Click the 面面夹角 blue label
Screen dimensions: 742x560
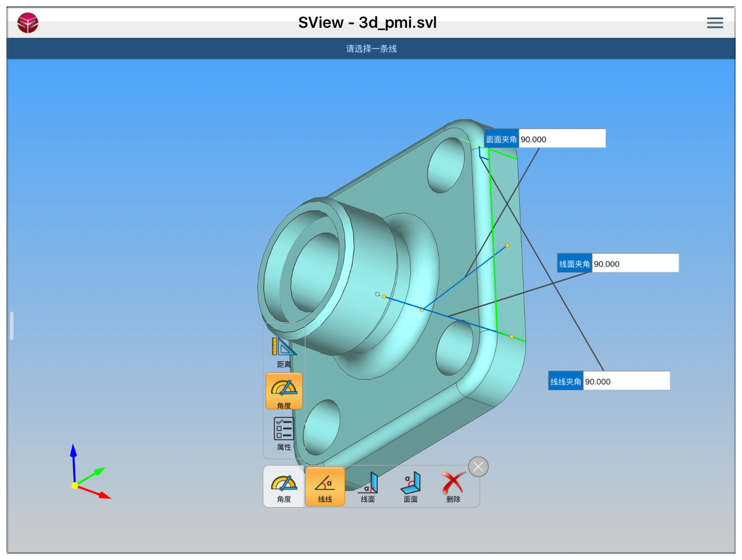501,139
